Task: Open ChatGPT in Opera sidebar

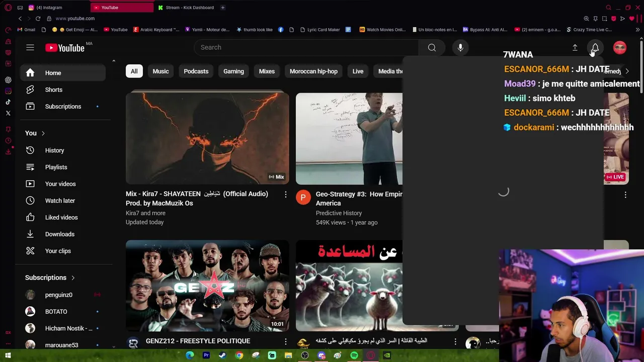Action: pos(8,80)
